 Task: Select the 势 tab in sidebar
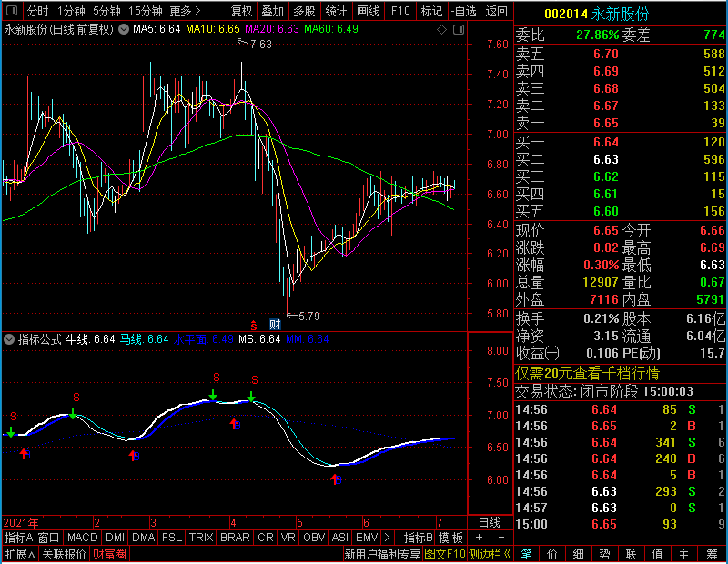pyautogui.click(x=604, y=554)
